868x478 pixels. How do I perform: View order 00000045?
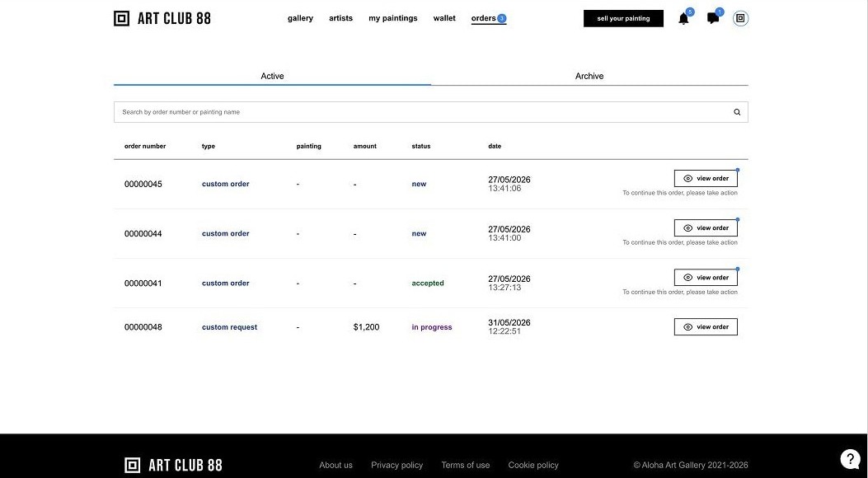(x=706, y=178)
